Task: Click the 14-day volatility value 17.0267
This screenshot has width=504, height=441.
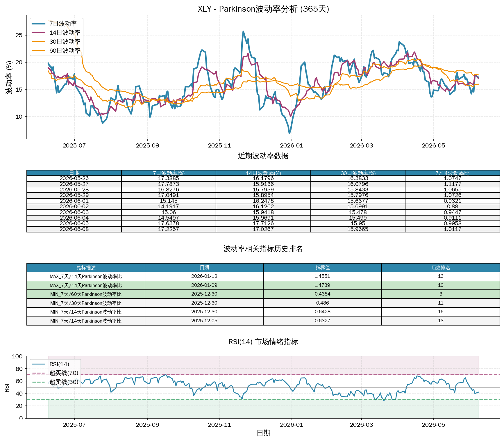Action: 263,229
